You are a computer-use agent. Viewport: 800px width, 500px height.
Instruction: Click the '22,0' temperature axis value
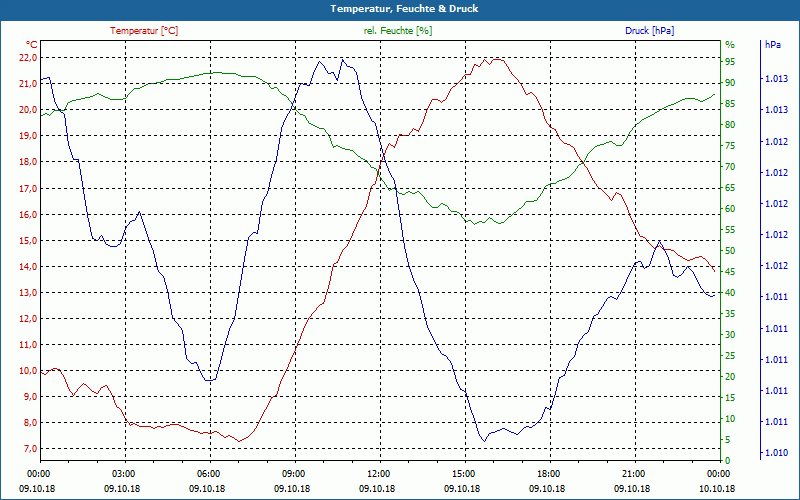tap(28, 58)
